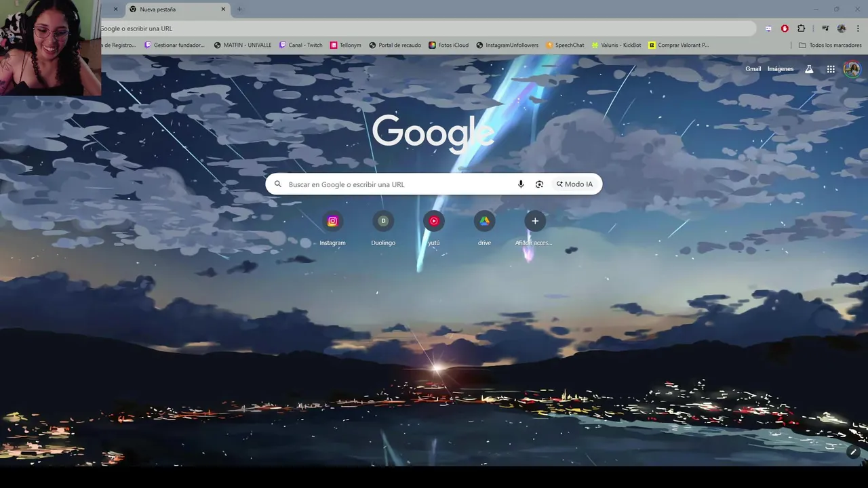Open the drive shortcut tile
The height and width of the screenshot is (488, 868).
pos(484,221)
